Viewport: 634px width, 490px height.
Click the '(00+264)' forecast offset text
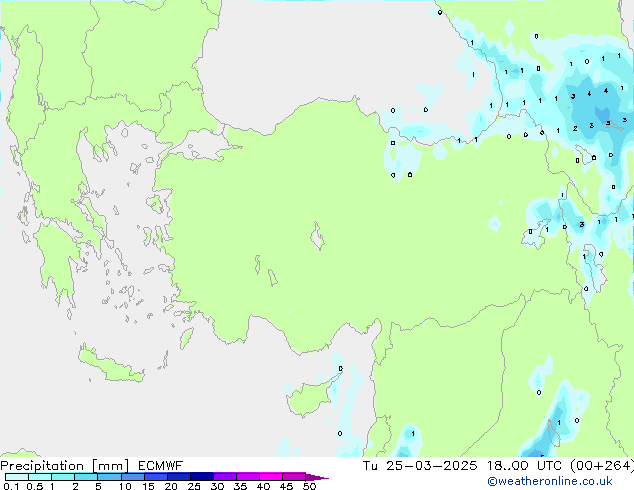[x=602, y=466]
